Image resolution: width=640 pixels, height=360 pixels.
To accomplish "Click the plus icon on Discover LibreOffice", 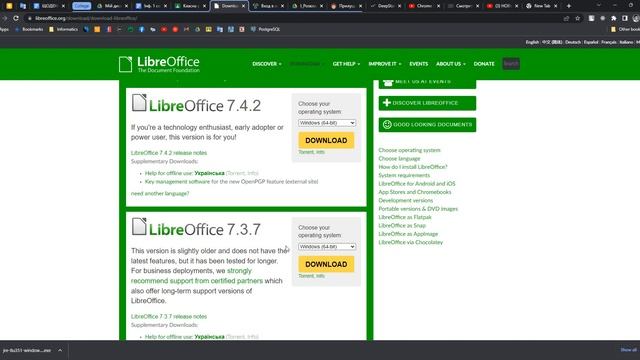I will [x=387, y=103].
